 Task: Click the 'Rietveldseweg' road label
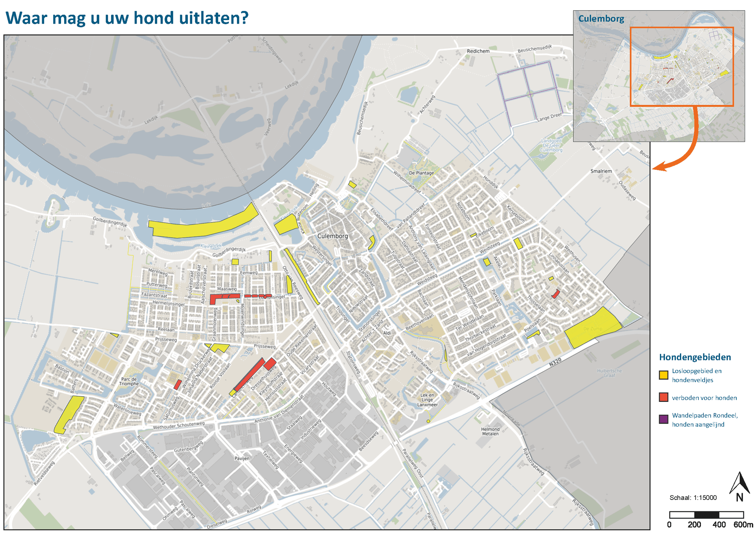pyautogui.click(x=44, y=473)
